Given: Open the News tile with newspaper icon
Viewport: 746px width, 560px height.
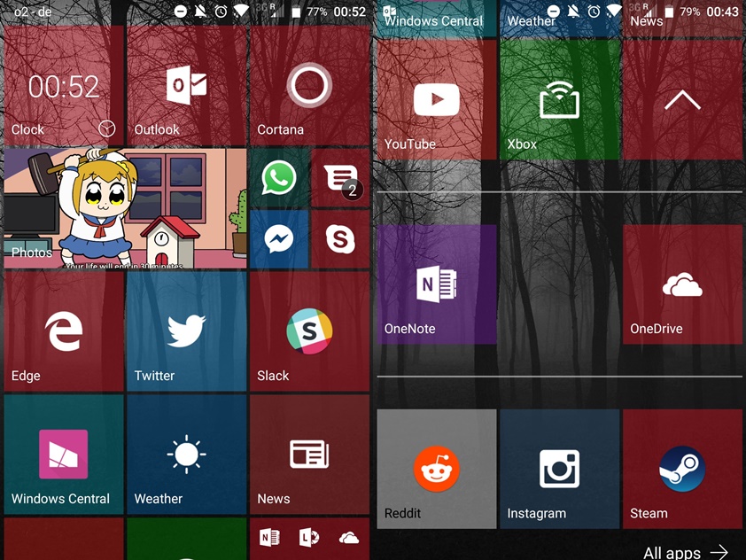Looking at the screenshot, I should point(310,455).
